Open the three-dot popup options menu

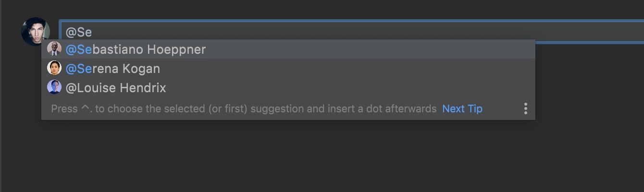click(x=525, y=108)
